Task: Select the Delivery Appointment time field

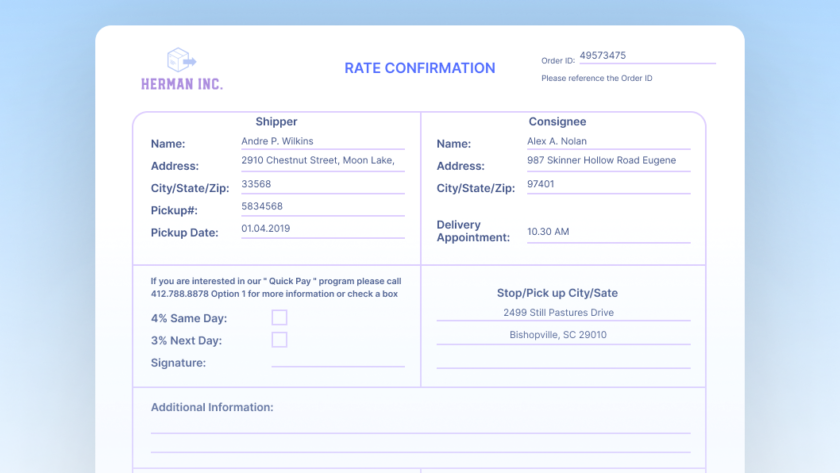Action: click(608, 232)
